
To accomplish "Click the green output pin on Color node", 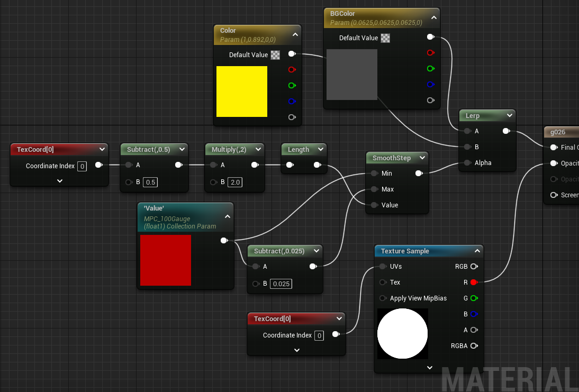I will (292, 85).
